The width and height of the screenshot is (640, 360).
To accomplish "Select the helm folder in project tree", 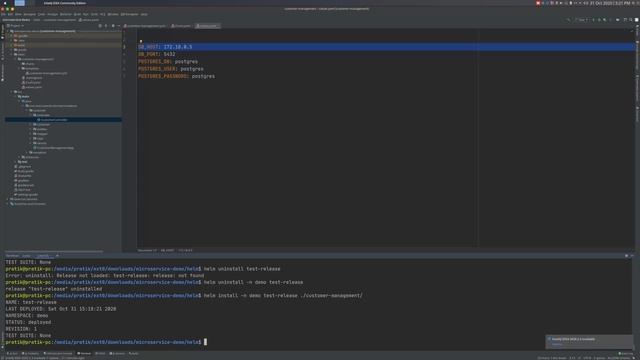I will (20, 54).
